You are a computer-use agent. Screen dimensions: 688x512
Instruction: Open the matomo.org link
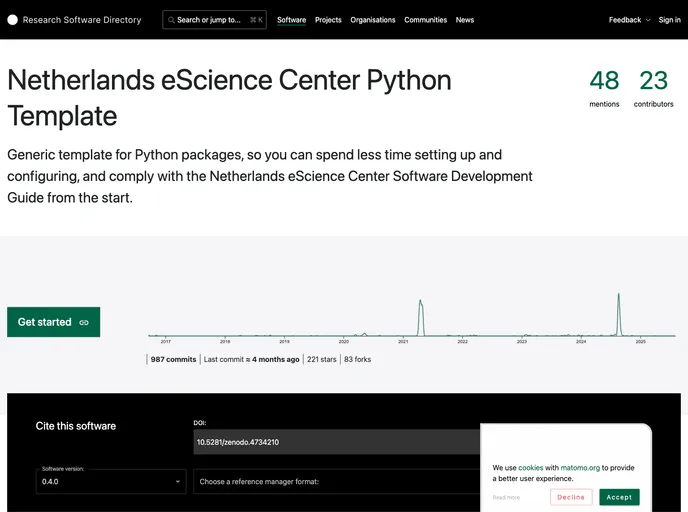pos(580,468)
